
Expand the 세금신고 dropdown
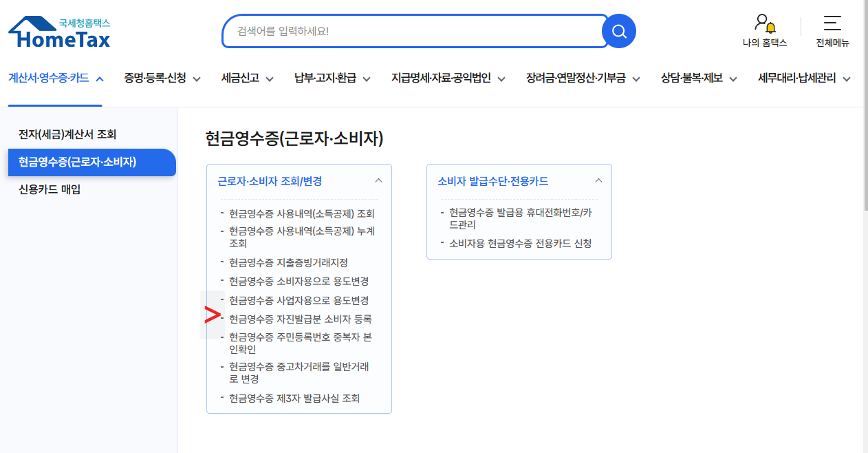tap(246, 78)
